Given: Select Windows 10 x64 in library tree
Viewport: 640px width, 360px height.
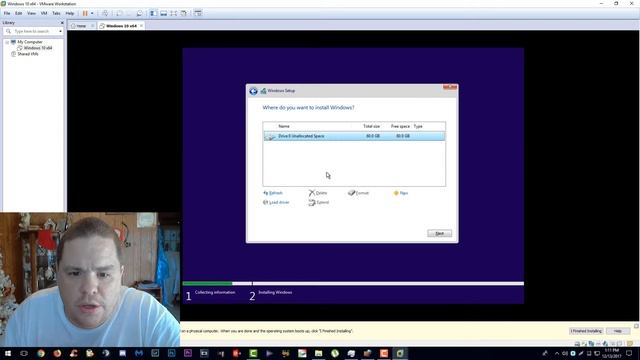Looking at the screenshot, I should coord(38,48).
